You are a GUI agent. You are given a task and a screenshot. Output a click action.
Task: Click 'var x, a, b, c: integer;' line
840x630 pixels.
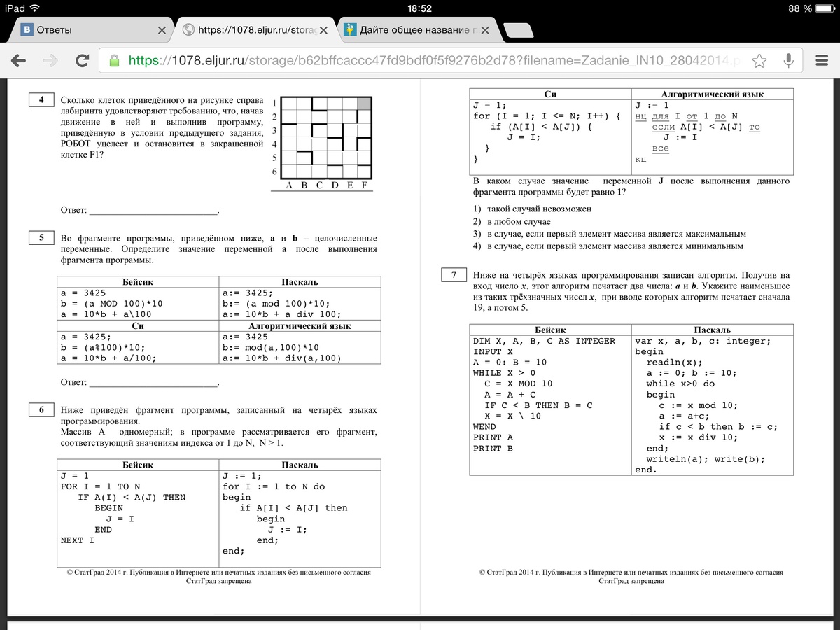703,341
